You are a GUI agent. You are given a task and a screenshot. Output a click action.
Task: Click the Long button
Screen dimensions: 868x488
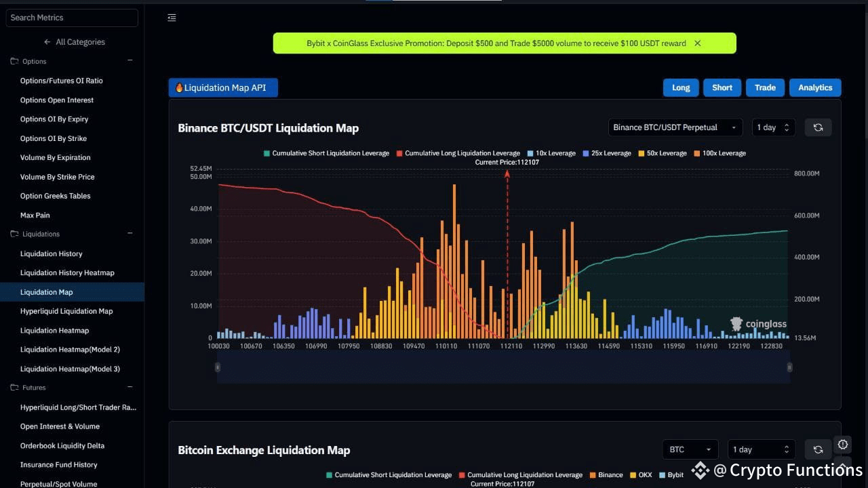[681, 87]
